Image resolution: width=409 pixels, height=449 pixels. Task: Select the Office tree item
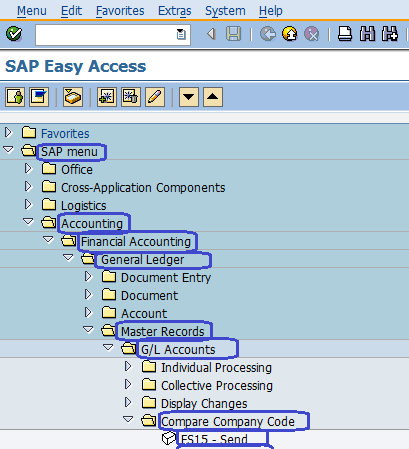pyautogui.click(x=77, y=170)
